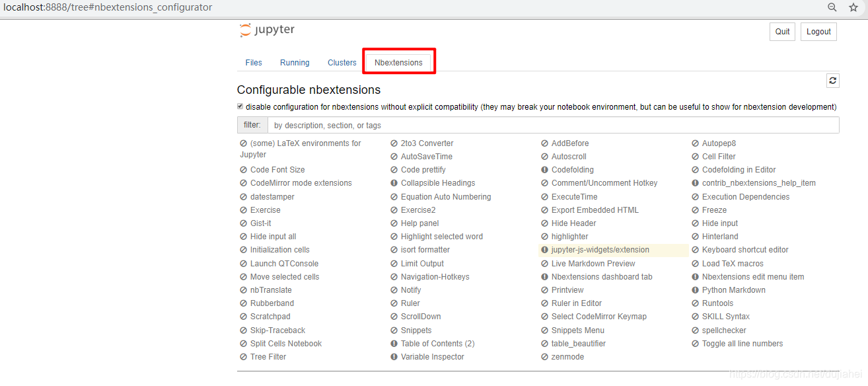Select the Launch QTConsole extension
The image size is (868, 386).
coord(284,264)
